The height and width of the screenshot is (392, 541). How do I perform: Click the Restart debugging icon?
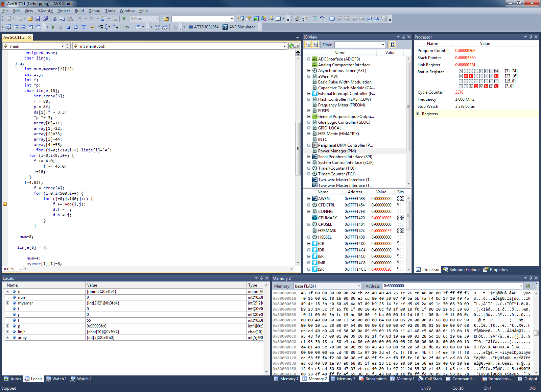(76, 27)
